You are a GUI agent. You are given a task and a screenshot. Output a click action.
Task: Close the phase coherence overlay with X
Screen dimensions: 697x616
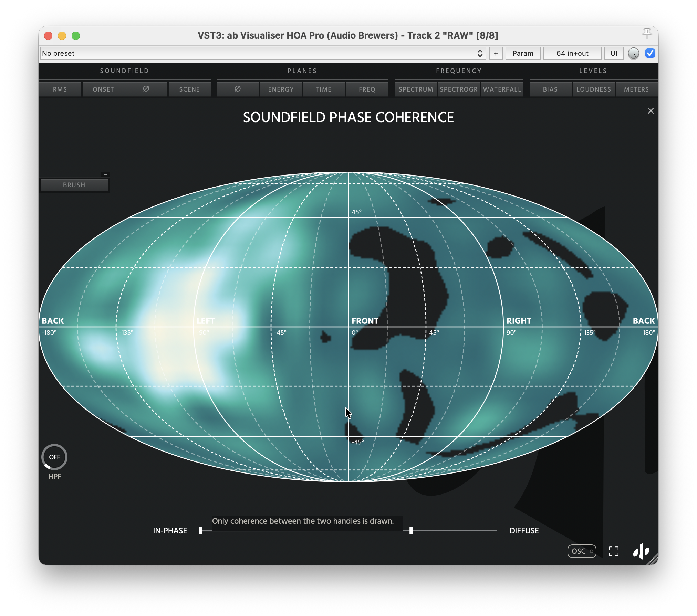click(x=651, y=111)
